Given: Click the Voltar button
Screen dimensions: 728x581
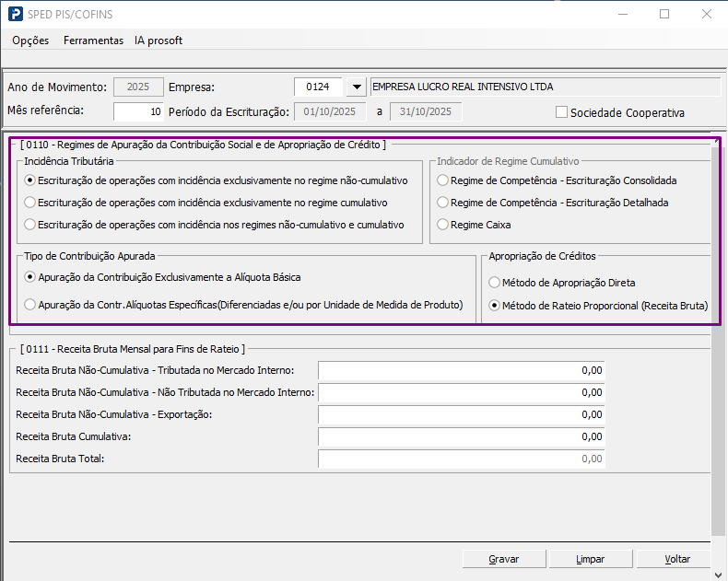Looking at the screenshot, I should 677,559.
